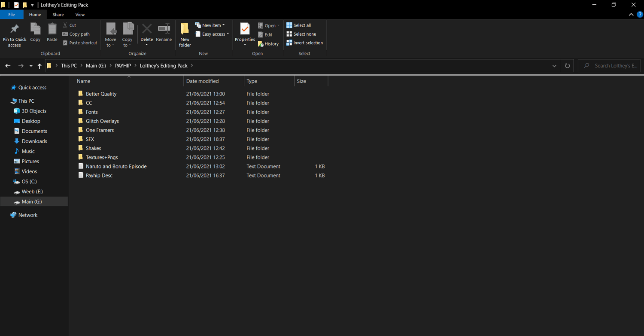Go up one folder level
The width and height of the screenshot is (644, 336).
[39, 66]
